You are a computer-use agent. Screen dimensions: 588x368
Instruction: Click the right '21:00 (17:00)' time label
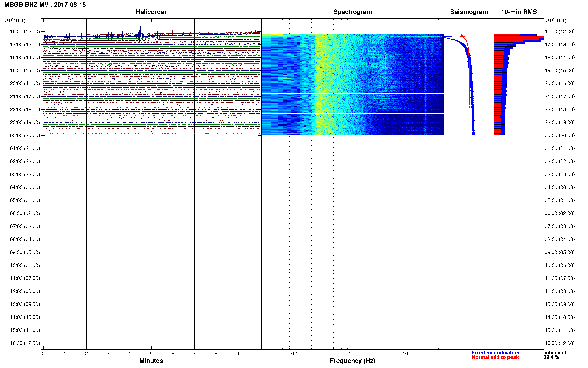tap(560, 96)
